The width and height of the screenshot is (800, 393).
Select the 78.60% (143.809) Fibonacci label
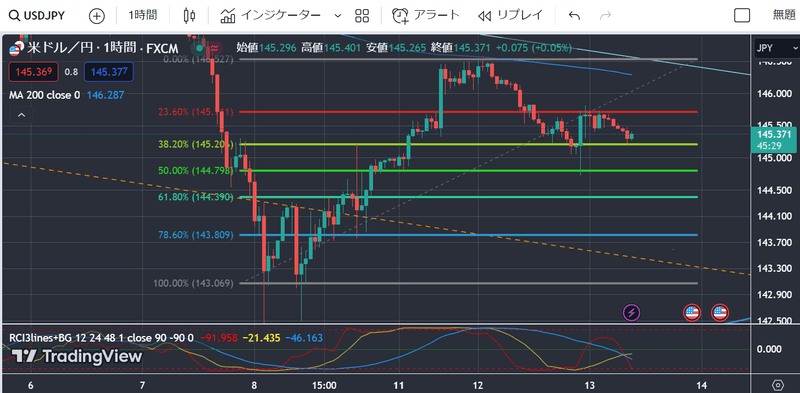coord(196,235)
